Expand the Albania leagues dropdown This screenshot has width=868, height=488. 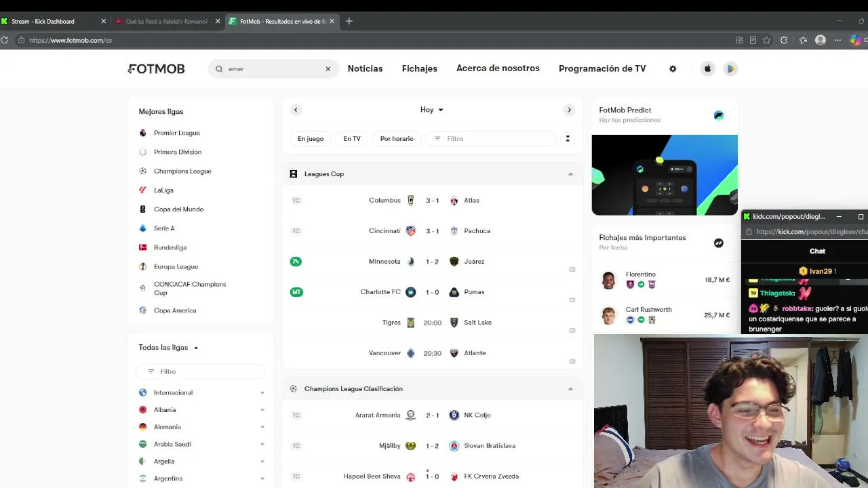tap(262, 410)
